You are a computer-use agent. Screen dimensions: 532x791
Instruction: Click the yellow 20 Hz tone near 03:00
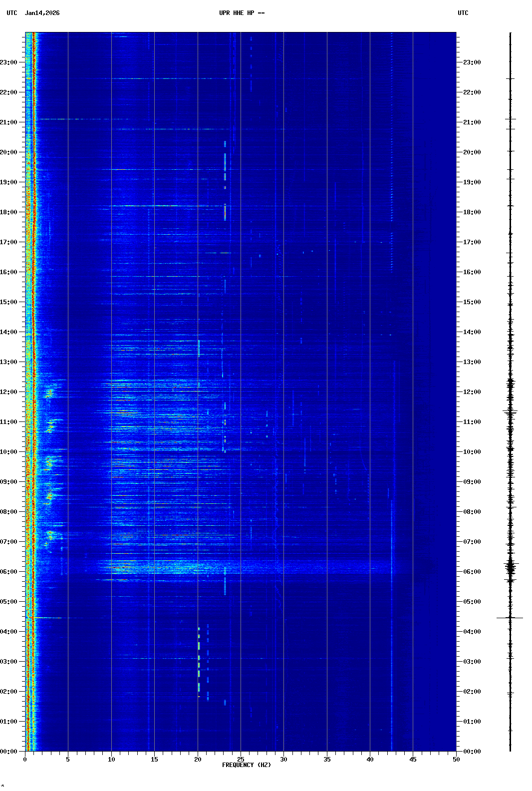[199, 659]
